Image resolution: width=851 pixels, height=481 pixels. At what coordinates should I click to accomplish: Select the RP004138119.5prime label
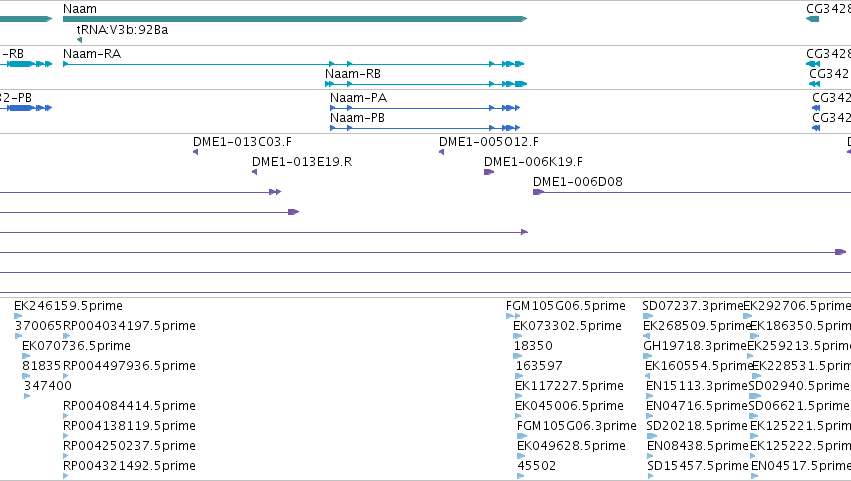point(129,426)
